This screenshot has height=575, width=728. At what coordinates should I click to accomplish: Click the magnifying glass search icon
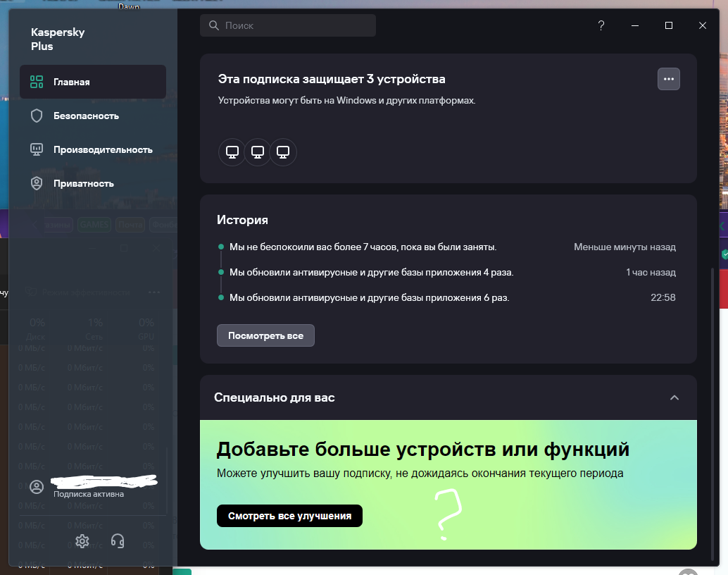pos(214,25)
